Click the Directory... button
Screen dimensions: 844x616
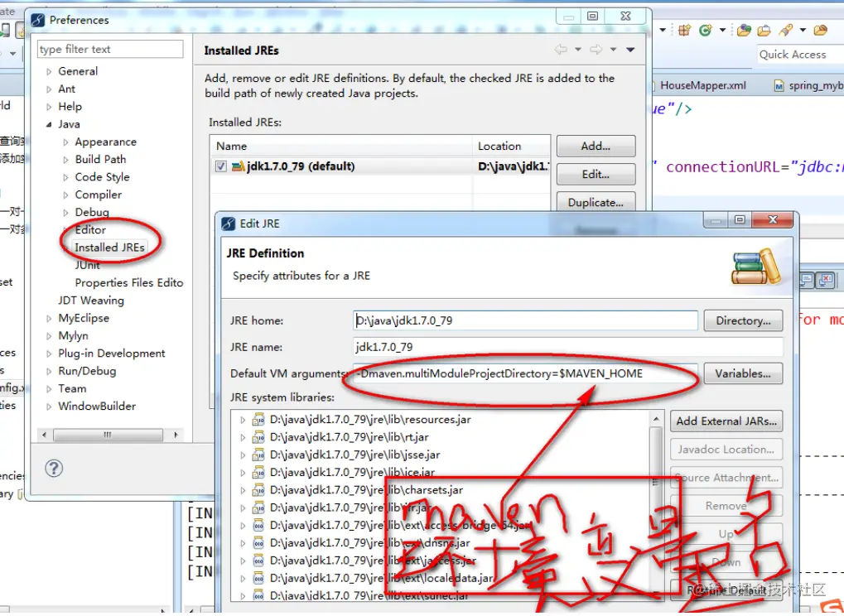743,320
